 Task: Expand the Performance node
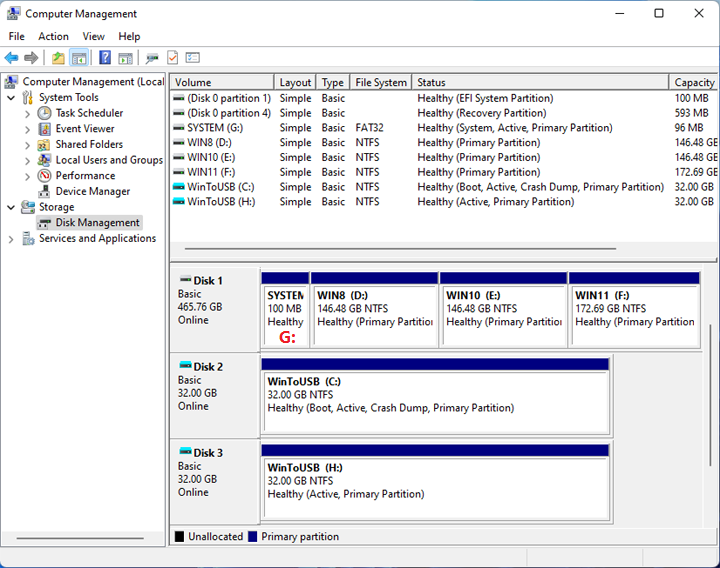pyautogui.click(x=27, y=176)
